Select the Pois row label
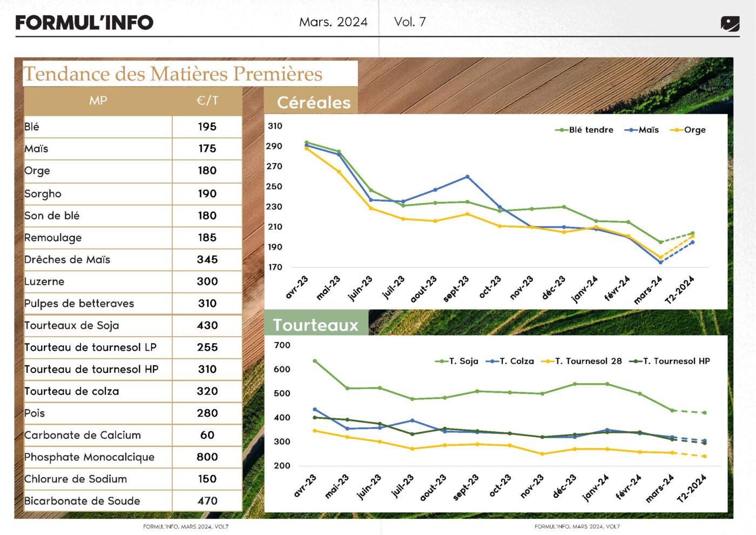 click(35, 413)
